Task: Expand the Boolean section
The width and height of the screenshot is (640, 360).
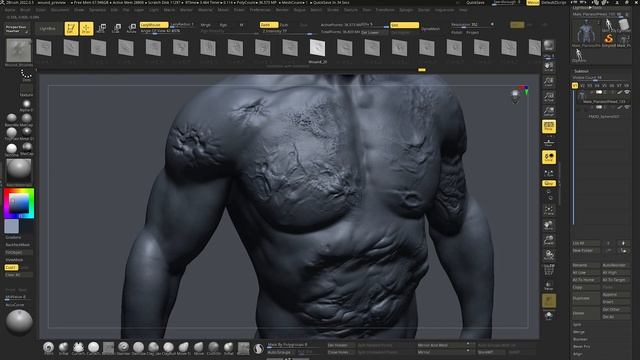Action: click(x=580, y=340)
